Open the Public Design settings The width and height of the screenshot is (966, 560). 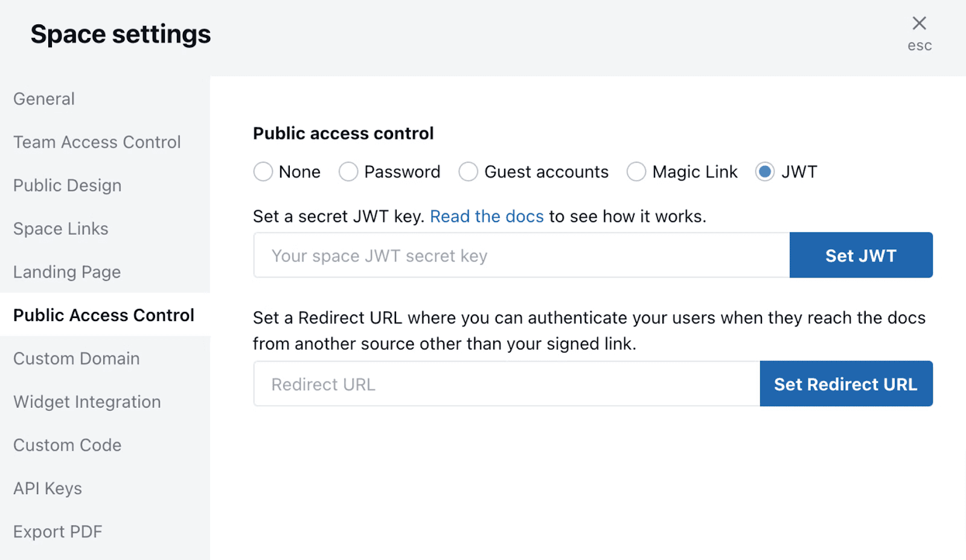coord(67,185)
